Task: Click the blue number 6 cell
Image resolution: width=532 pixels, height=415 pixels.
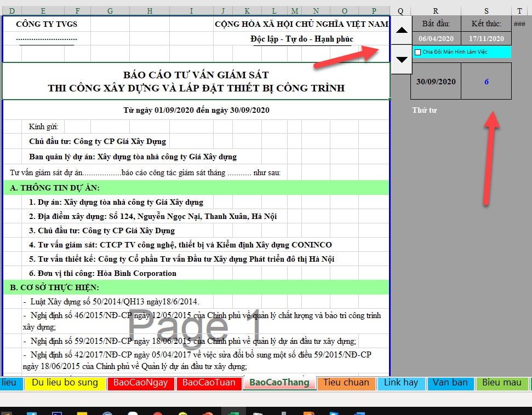Action: 486,82
